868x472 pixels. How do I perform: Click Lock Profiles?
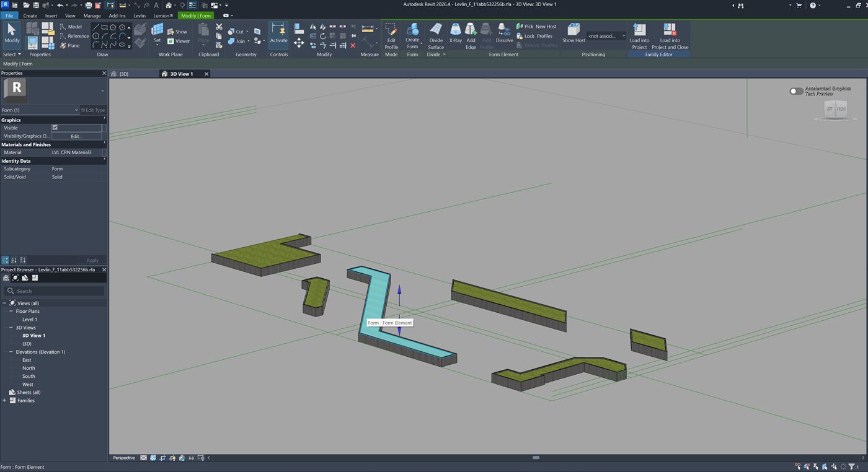click(x=534, y=36)
